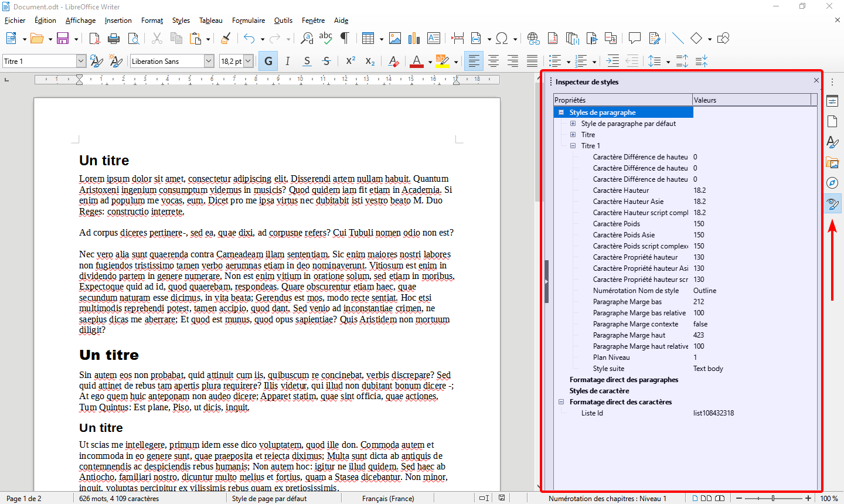Open the Gallery sidebar icon

[832, 162]
